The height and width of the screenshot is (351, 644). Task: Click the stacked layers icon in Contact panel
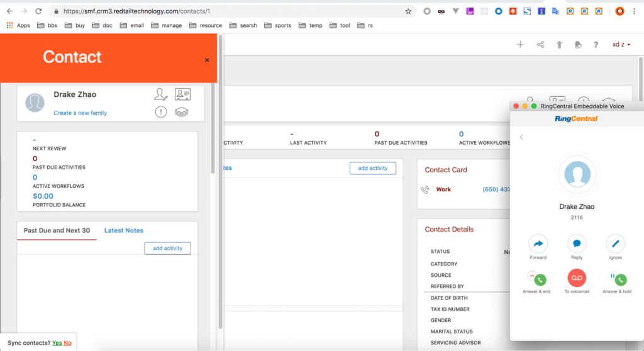click(x=182, y=112)
